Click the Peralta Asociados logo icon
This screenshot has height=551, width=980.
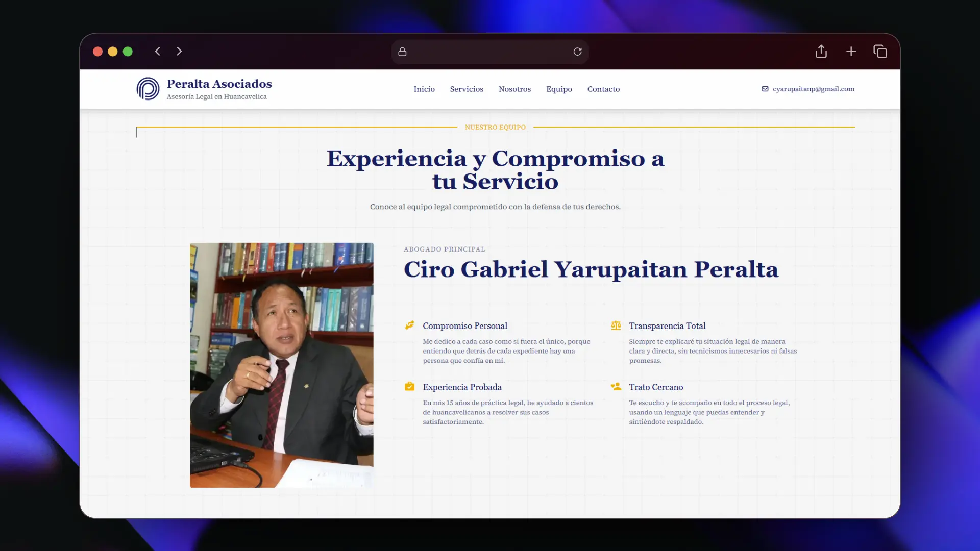148,88
